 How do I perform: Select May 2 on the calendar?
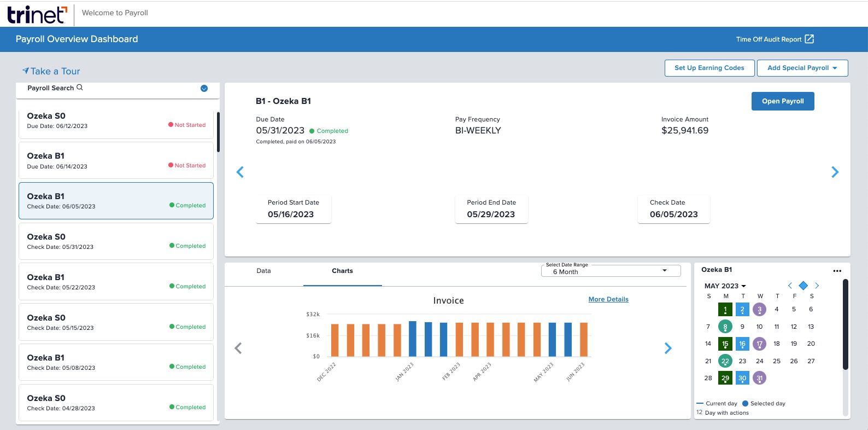coord(742,310)
